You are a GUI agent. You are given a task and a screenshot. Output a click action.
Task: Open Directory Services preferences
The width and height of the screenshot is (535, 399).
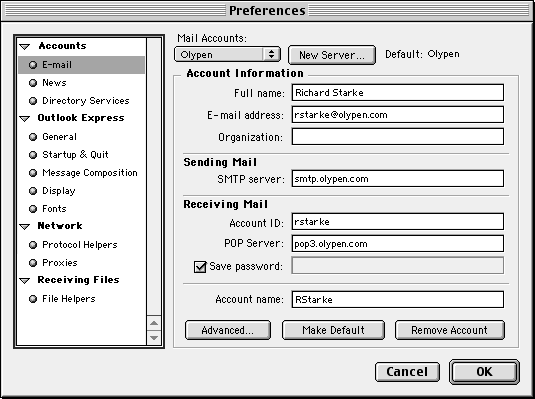tap(86, 101)
